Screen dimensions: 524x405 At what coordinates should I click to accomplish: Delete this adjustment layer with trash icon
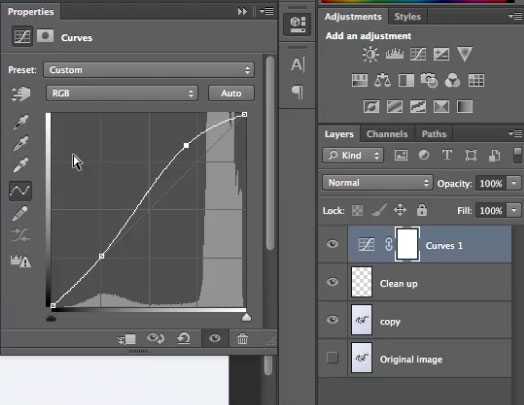[x=242, y=339]
